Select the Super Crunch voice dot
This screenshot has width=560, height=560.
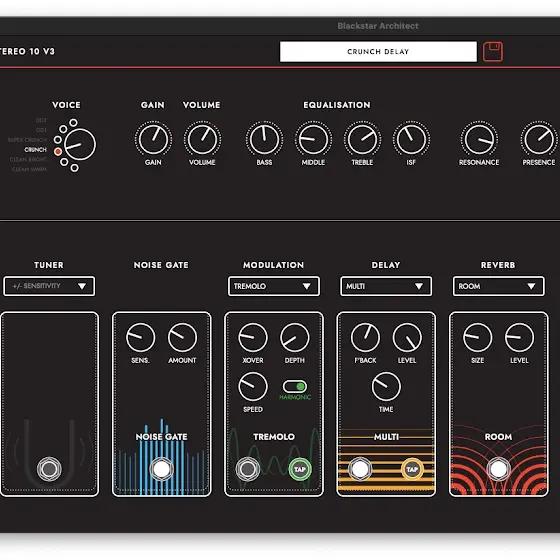(x=58, y=140)
